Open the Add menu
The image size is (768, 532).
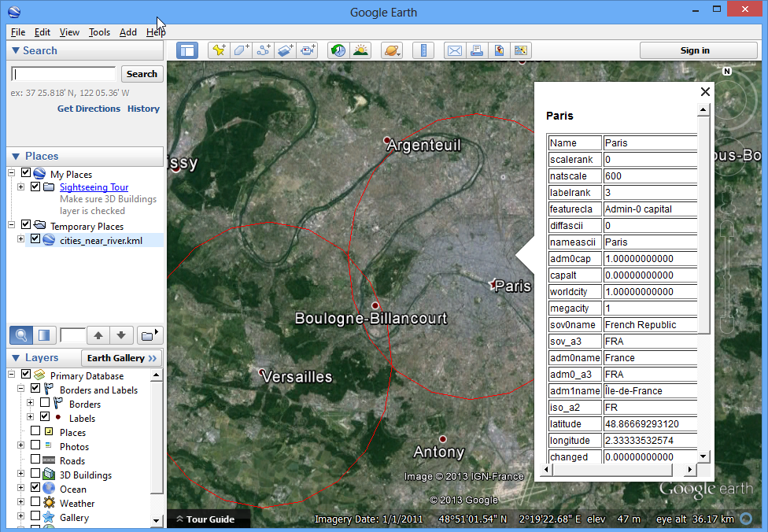[127, 32]
